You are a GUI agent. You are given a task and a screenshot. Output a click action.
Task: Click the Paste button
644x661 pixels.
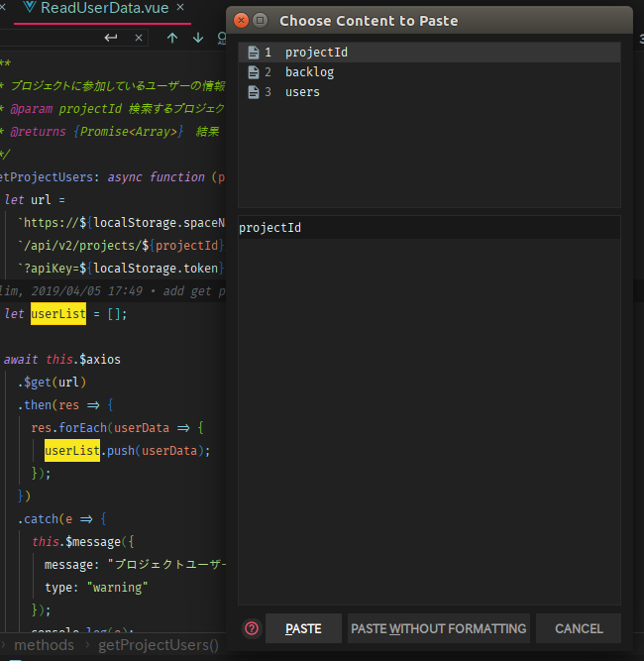click(x=303, y=628)
